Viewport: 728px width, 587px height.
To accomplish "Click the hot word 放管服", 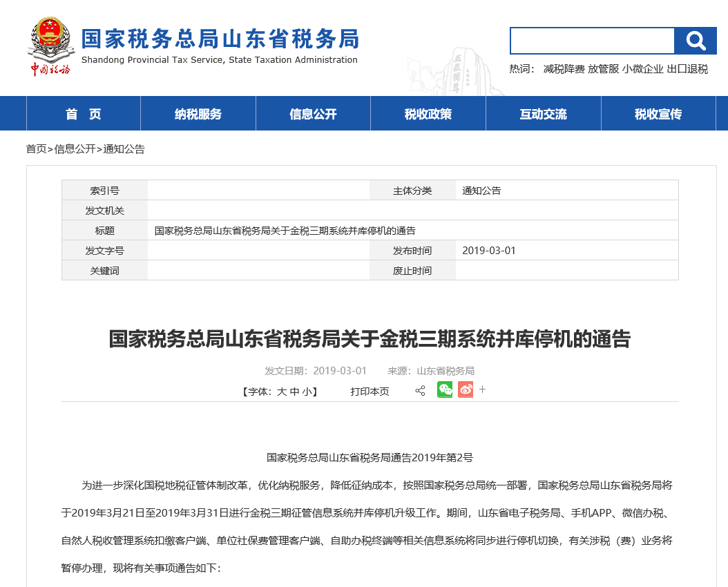I will (604, 69).
